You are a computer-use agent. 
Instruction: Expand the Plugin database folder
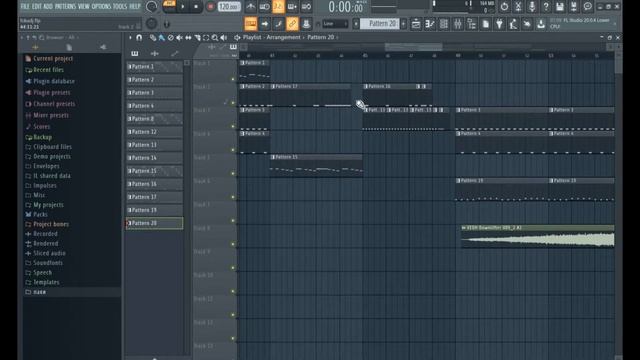50,81
